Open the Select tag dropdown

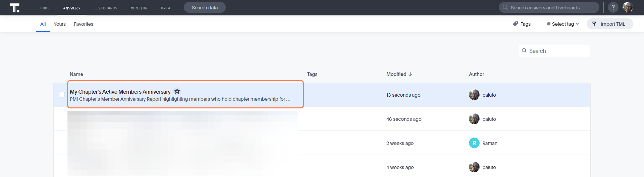563,24
